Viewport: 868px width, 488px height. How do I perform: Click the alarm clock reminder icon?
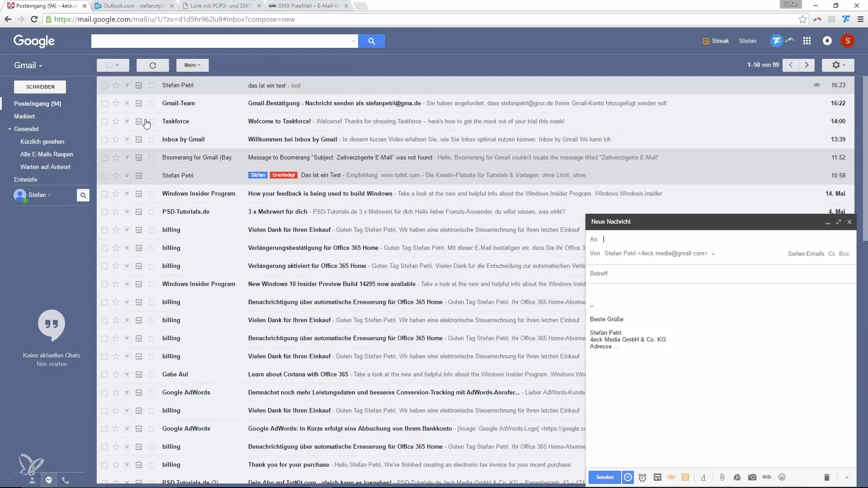click(642, 478)
